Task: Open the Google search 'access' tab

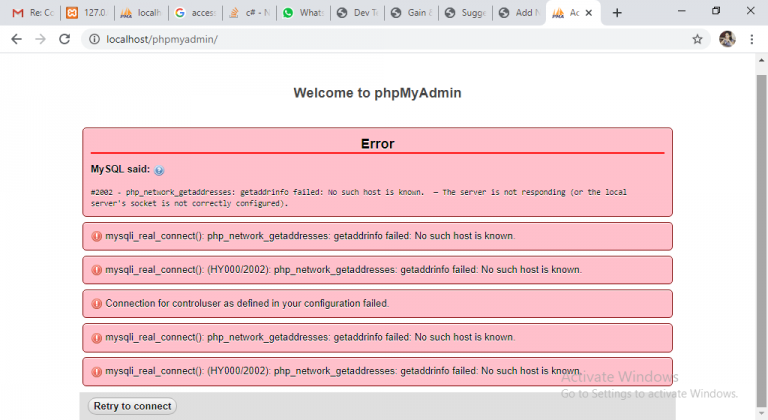Action: coord(194,13)
